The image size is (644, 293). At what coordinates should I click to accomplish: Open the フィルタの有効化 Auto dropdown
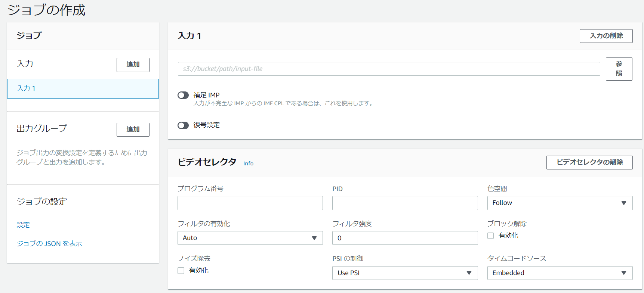click(250, 238)
